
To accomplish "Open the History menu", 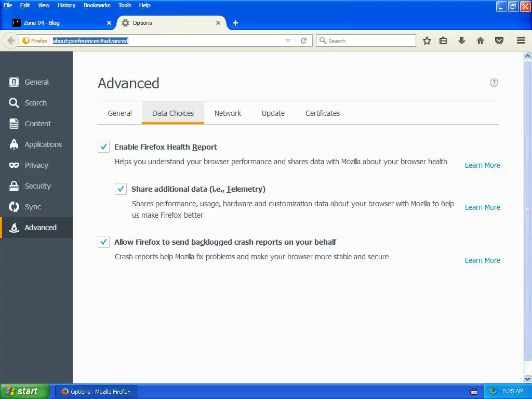I will [x=66, y=5].
